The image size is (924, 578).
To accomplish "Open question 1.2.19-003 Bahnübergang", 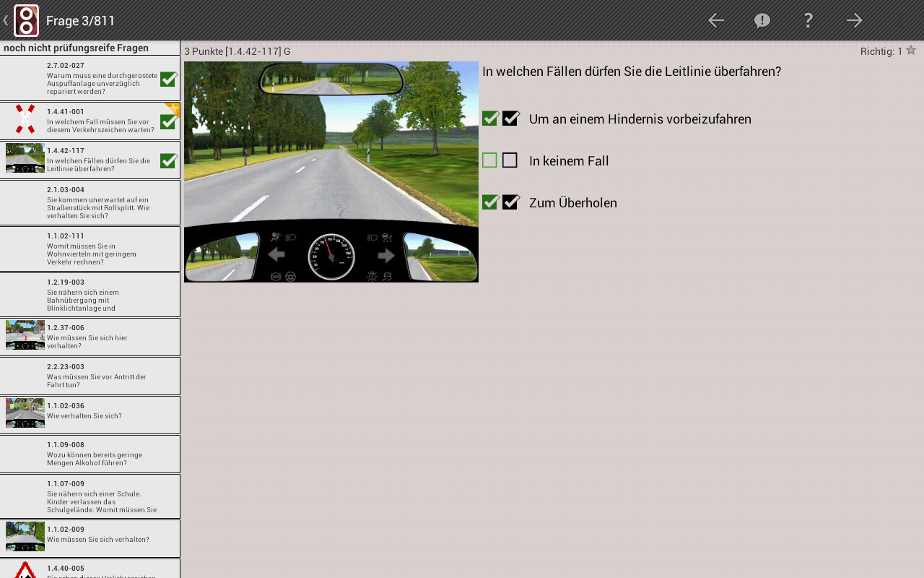I will pyautogui.click(x=90, y=295).
